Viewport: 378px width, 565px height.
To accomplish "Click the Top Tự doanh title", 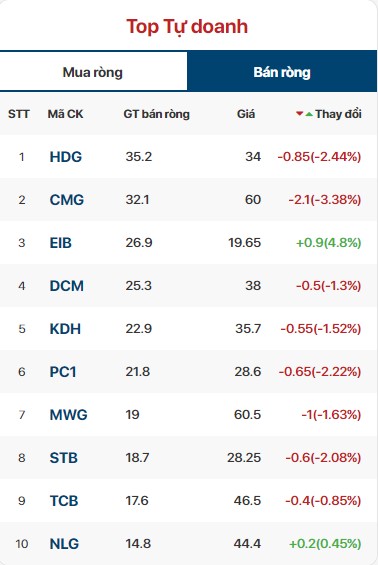I will click(x=187, y=27).
